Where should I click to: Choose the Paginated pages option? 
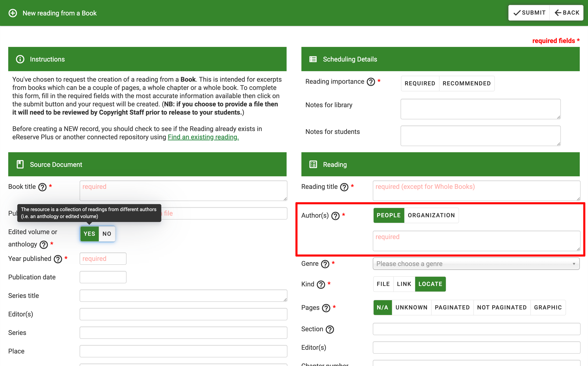[x=452, y=307]
